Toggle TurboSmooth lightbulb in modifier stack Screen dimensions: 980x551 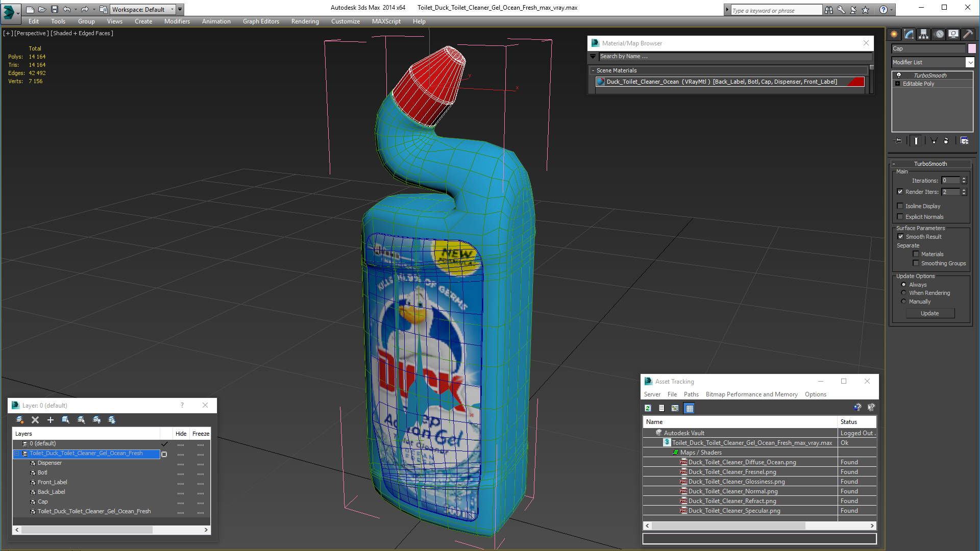point(899,75)
